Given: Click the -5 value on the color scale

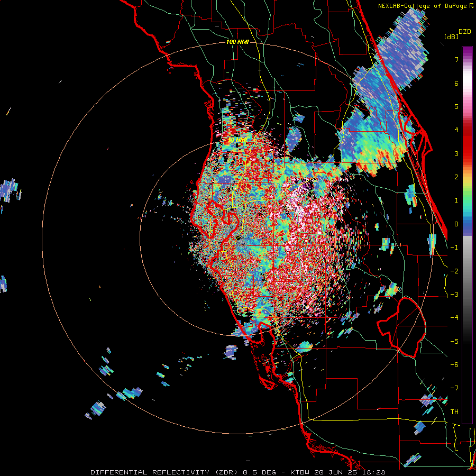Looking at the screenshot, I should [454, 342].
